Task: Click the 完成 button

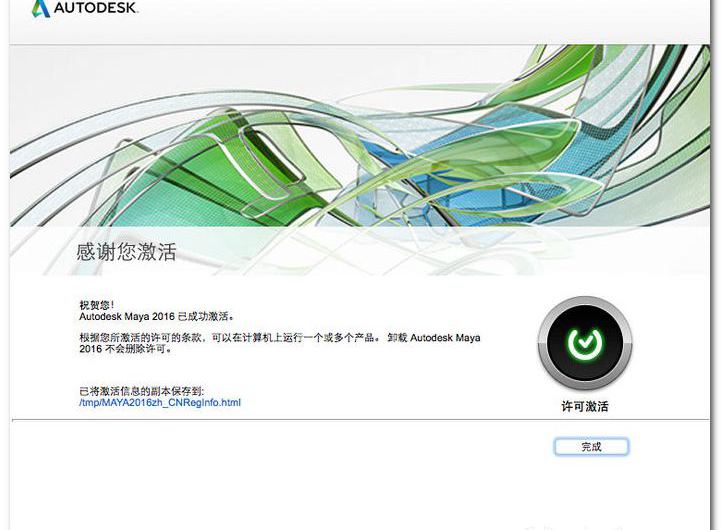Action: pos(591,446)
